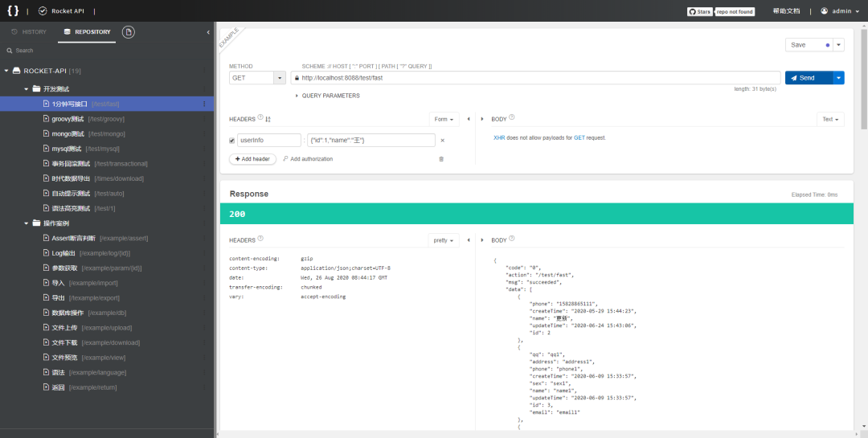Click the Rocket API checkmark icon
868x438 pixels.
point(43,11)
